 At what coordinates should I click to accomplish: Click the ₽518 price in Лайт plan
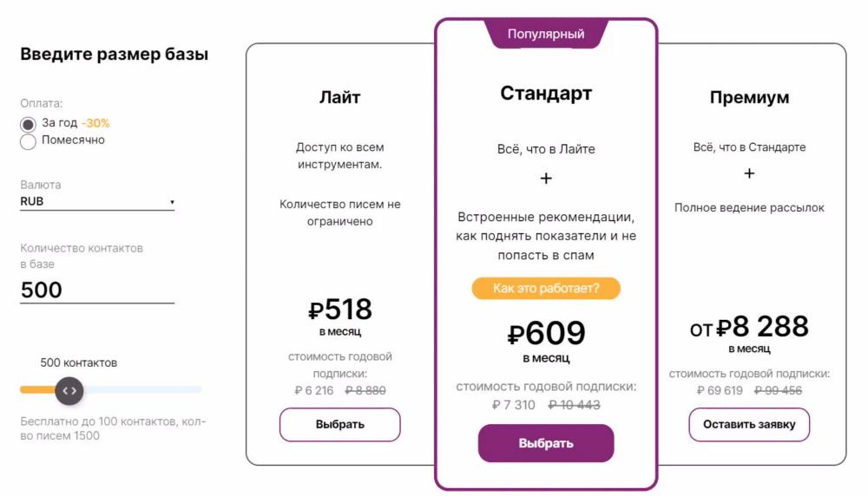pyautogui.click(x=340, y=309)
